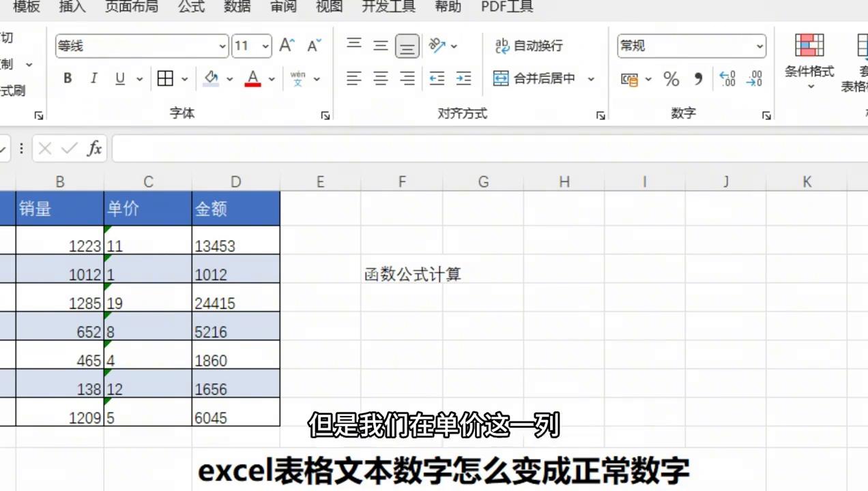Expand accounting format dropdown arrow
The height and width of the screenshot is (491, 868).
pyautogui.click(x=648, y=79)
